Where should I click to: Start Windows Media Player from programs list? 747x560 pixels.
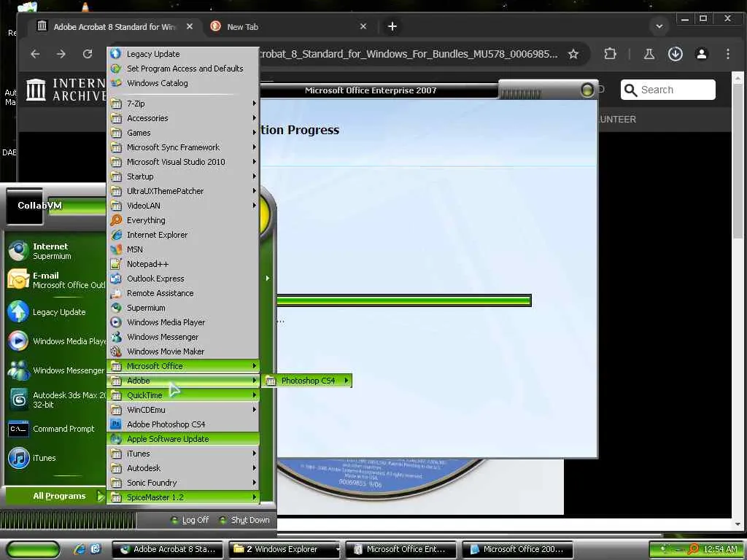183,322
